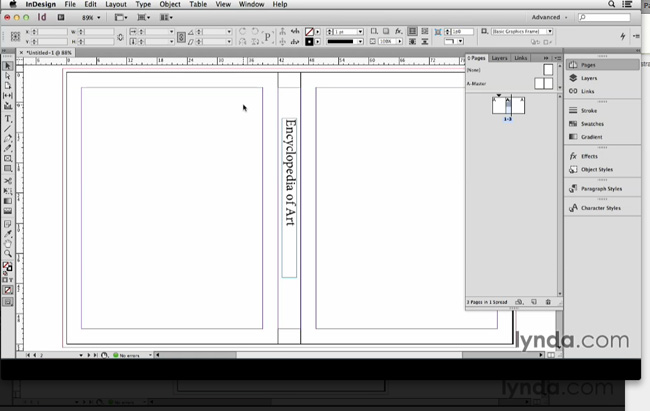Open the Paragraph Styles panel from dock
650x411 pixels.
coord(603,188)
